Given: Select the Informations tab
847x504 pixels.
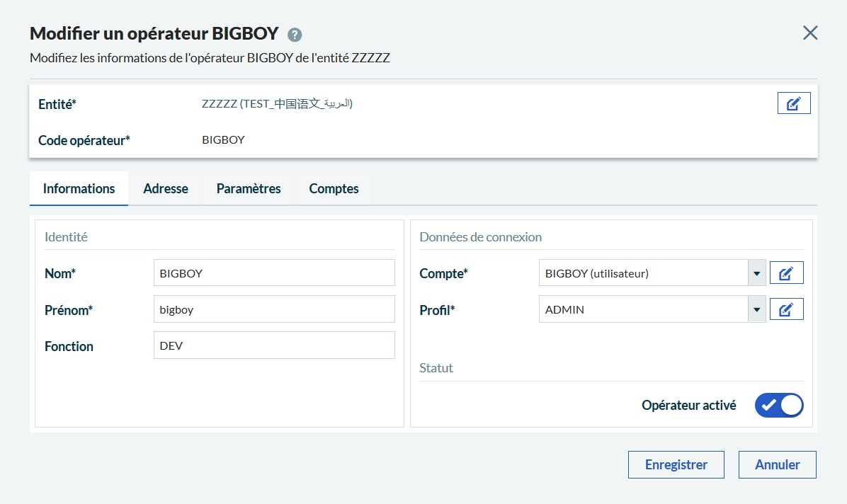Looking at the screenshot, I should (x=79, y=189).
